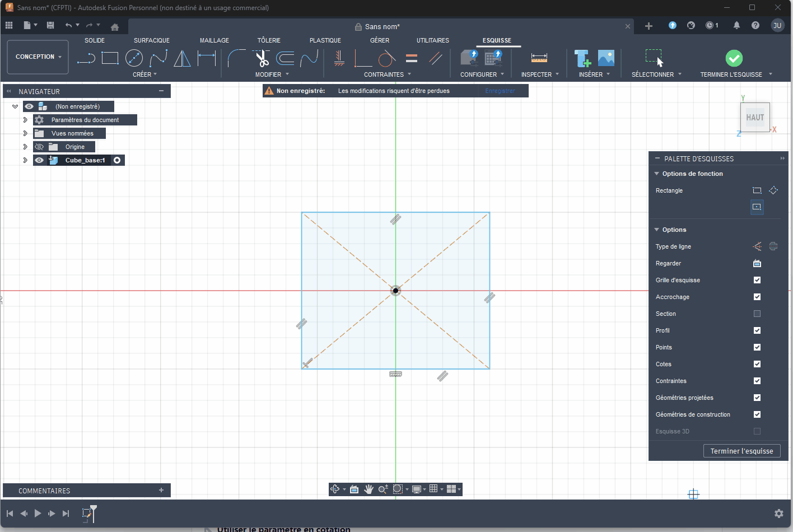Open the CONCEPTION workspace dropdown

[x=38, y=57]
